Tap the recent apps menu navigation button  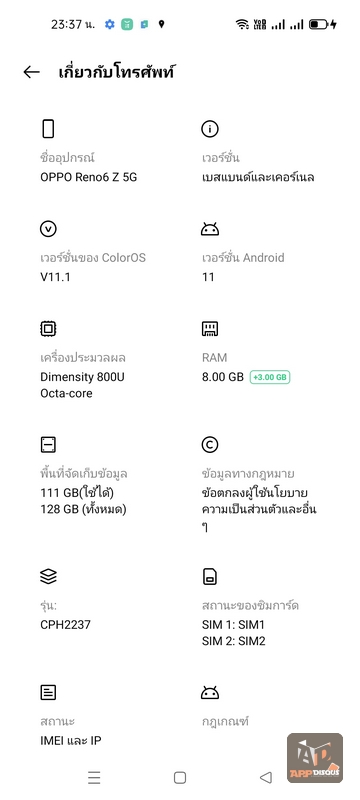94,778
